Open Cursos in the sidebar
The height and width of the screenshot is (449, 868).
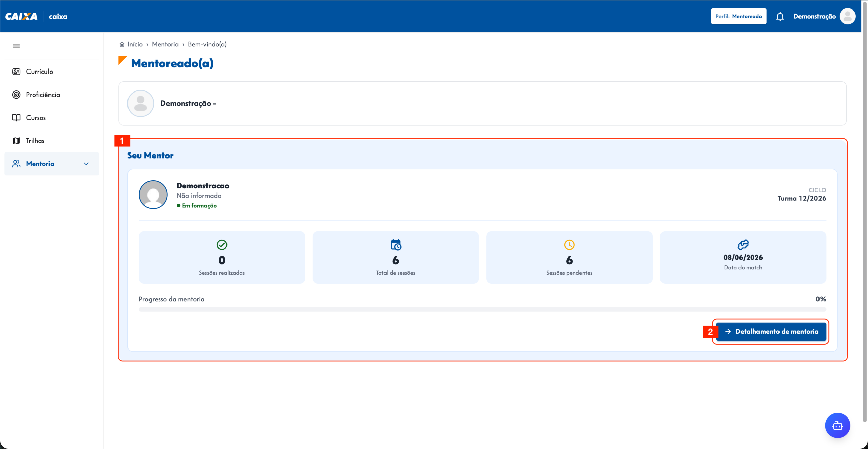point(52,118)
